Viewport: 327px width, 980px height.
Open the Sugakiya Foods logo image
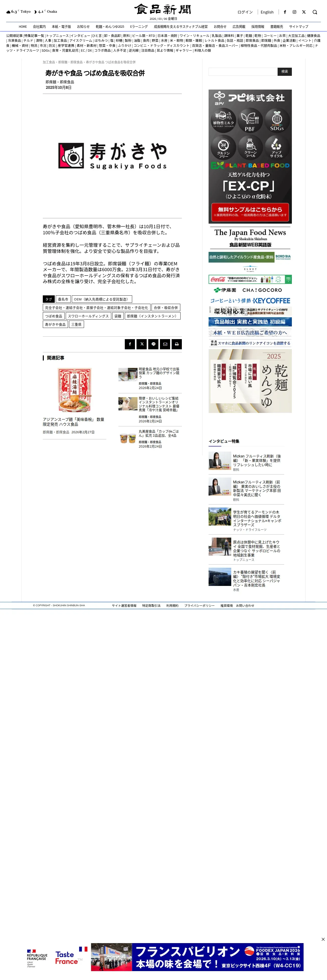(112, 156)
